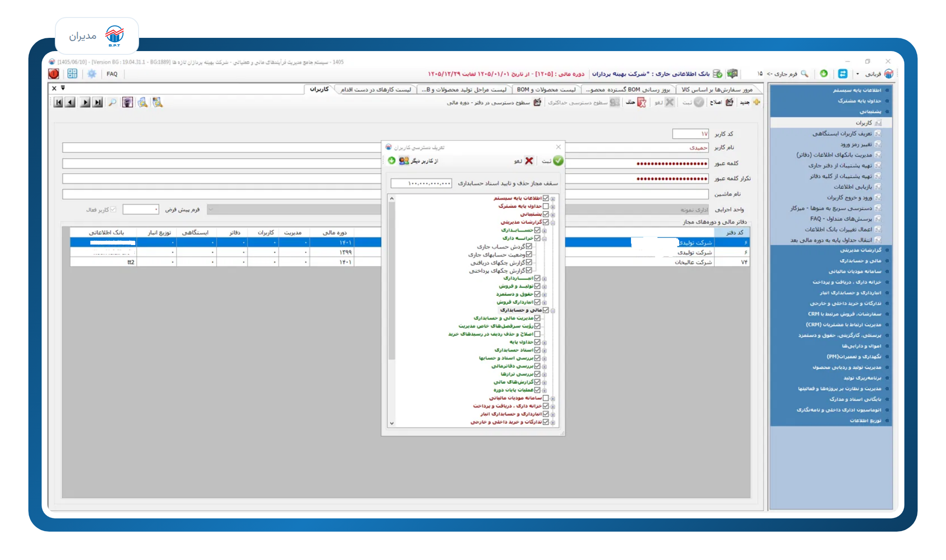Screen dimensions: 946x560
Task: Switch to لیست محصولات و BOM tab
Action: coord(546,89)
